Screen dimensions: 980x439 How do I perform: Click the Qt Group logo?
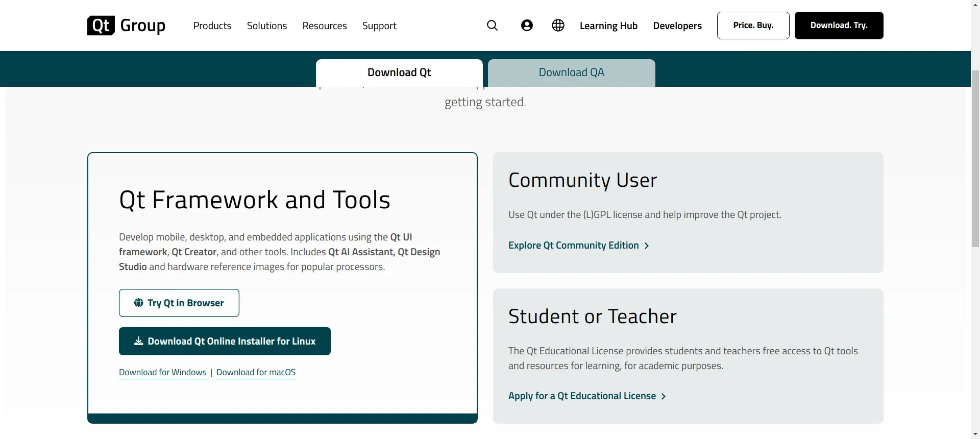126,26
